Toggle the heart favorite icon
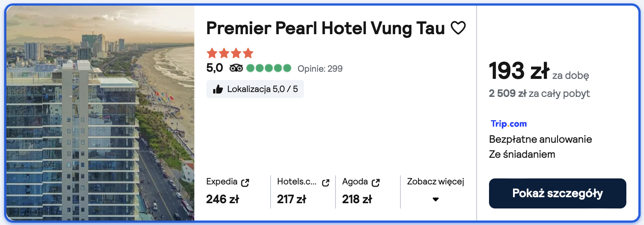The width and height of the screenshot is (644, 225). pyautogui.click(x=458, y=28)
